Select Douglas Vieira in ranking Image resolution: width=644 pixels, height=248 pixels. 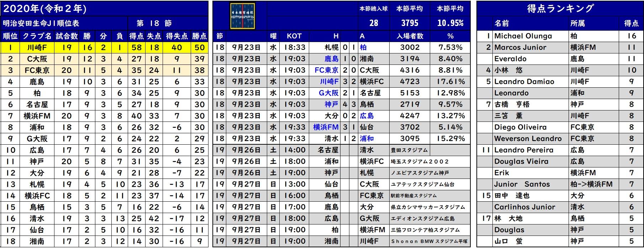pos(521,161)
